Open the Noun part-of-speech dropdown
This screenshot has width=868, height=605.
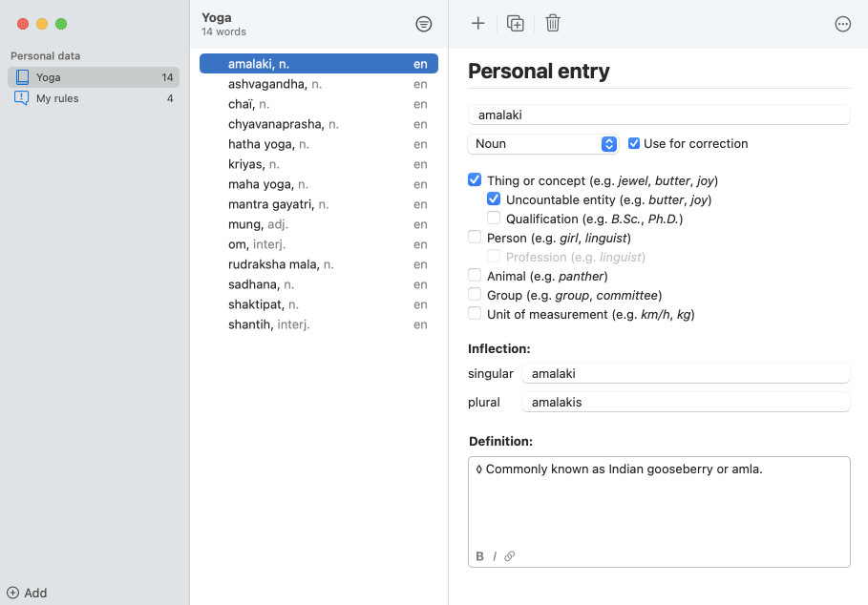pyautogui.click(x=543, y=144)
